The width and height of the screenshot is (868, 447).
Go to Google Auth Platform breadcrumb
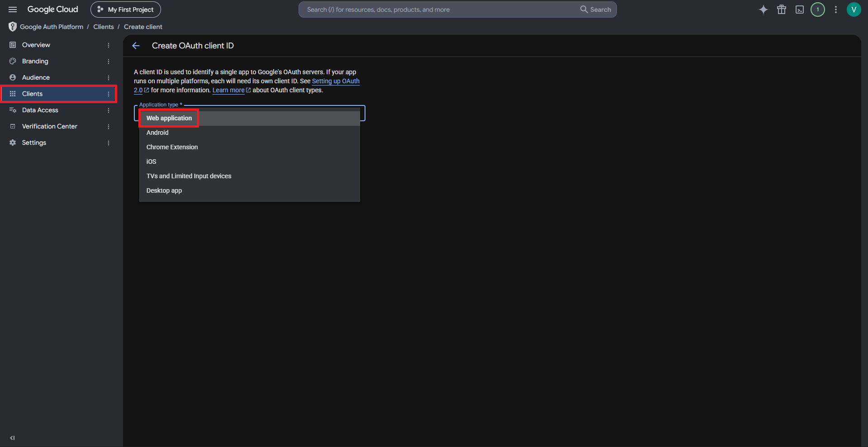tap(52, 27)
